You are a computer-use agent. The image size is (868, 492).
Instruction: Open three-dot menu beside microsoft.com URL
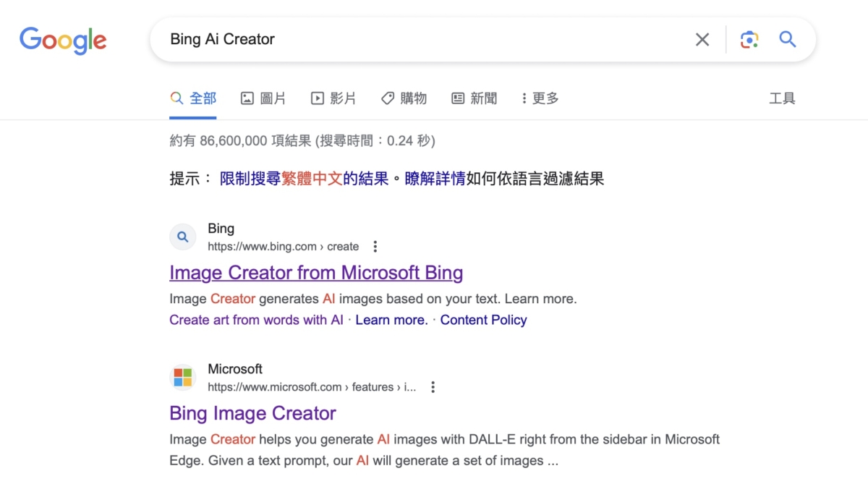[x=433, y=387]
